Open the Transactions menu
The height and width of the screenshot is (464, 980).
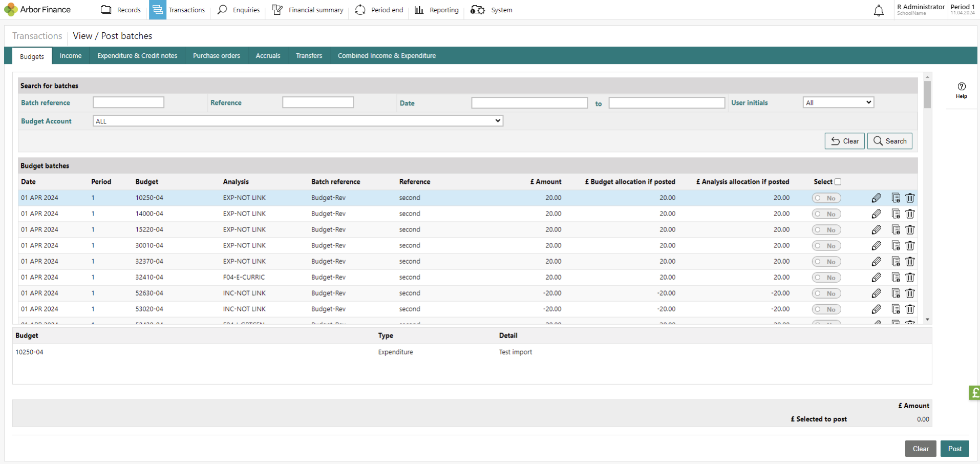click(x=179, y=10)
